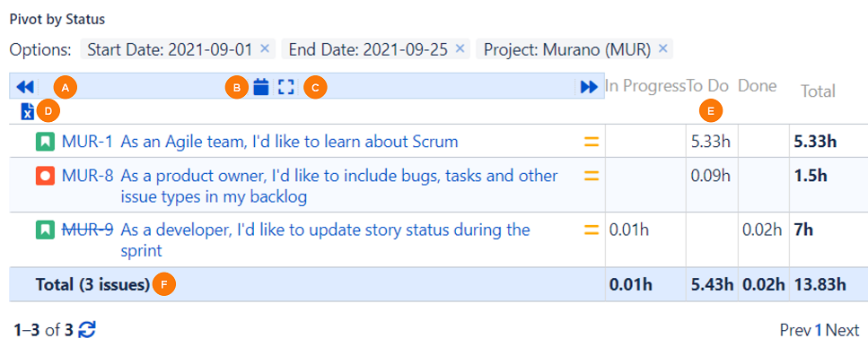Open the struck-through MUR-9 link
The height and width of the screenshot is (347, 868).
coord(87,230)
